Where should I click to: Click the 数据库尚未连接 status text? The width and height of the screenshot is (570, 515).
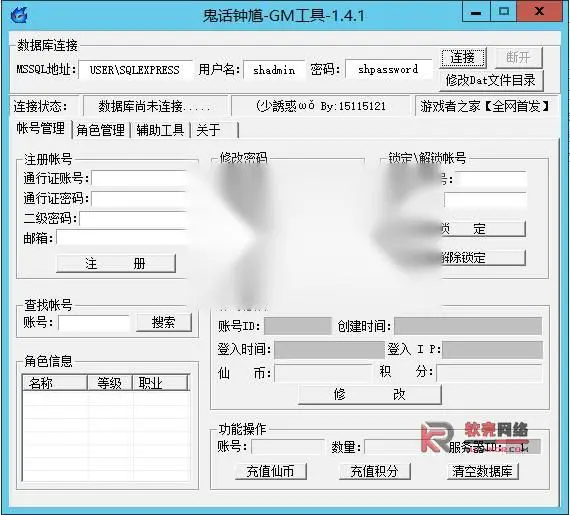click(x=154, y=106)
